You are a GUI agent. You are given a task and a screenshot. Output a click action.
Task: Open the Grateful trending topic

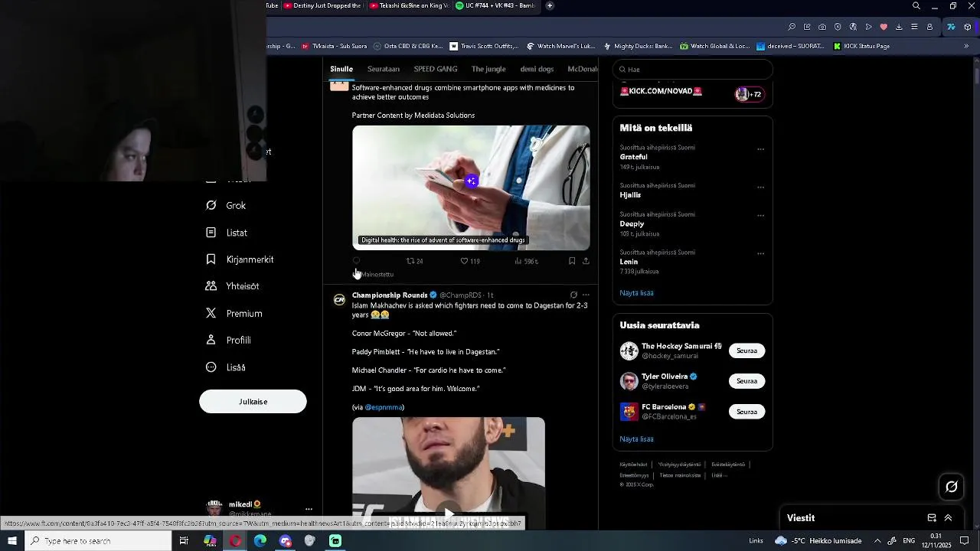633,157
